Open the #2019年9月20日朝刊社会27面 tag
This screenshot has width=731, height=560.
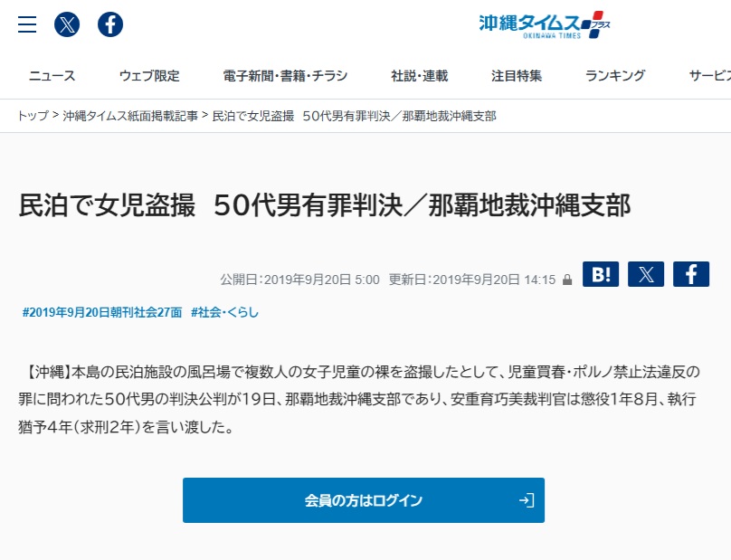click(102, 312)
